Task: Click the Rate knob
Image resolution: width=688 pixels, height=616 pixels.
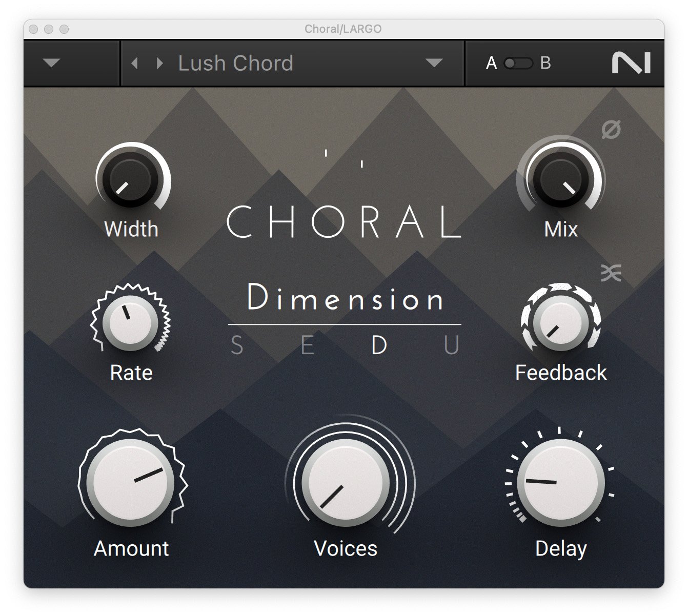Action: (x=131, y=322)
